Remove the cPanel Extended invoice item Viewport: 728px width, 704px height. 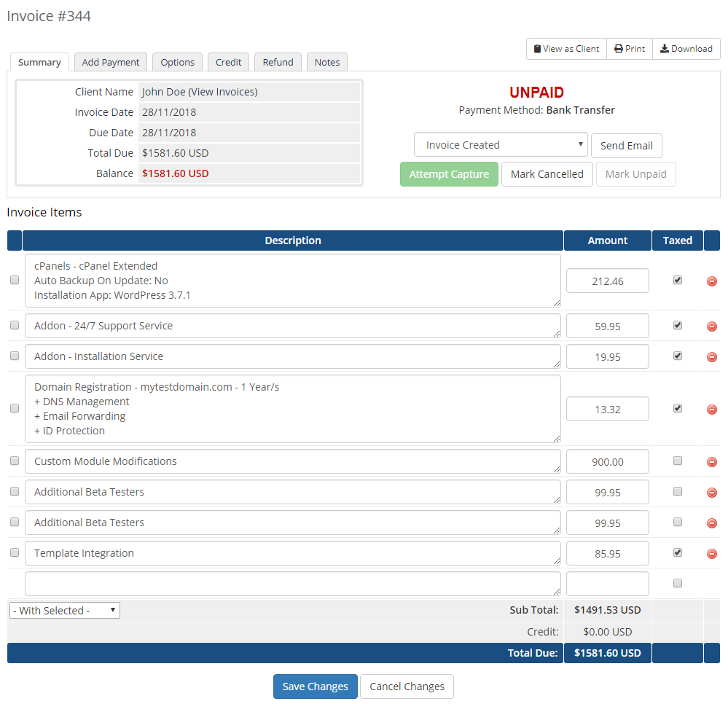(711, 281)
